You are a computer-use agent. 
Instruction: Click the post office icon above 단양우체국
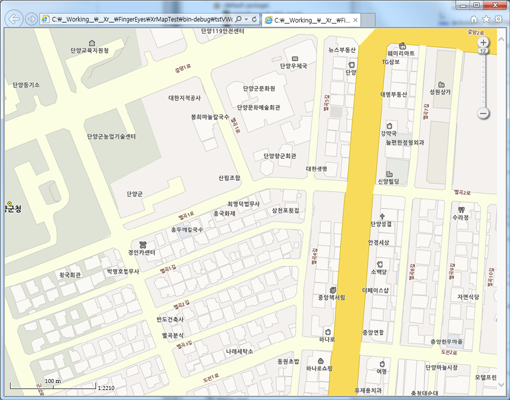294,59
